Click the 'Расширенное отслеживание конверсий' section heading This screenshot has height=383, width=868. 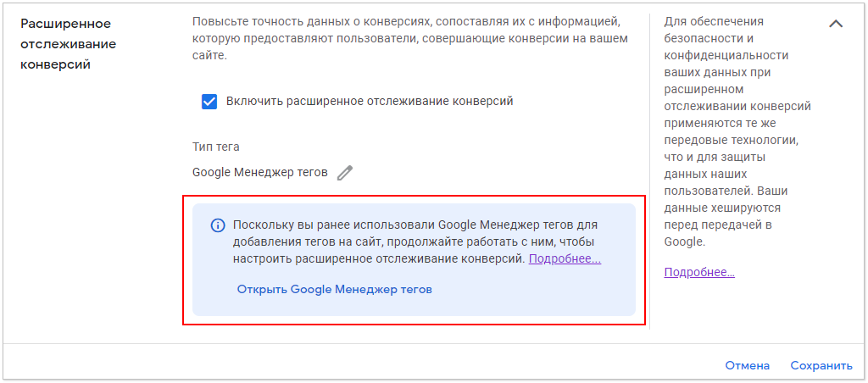68,44
